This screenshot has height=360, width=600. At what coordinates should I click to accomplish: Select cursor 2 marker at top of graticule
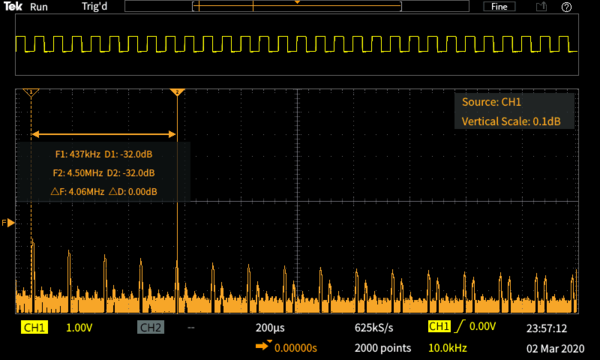tap(177, 92)
